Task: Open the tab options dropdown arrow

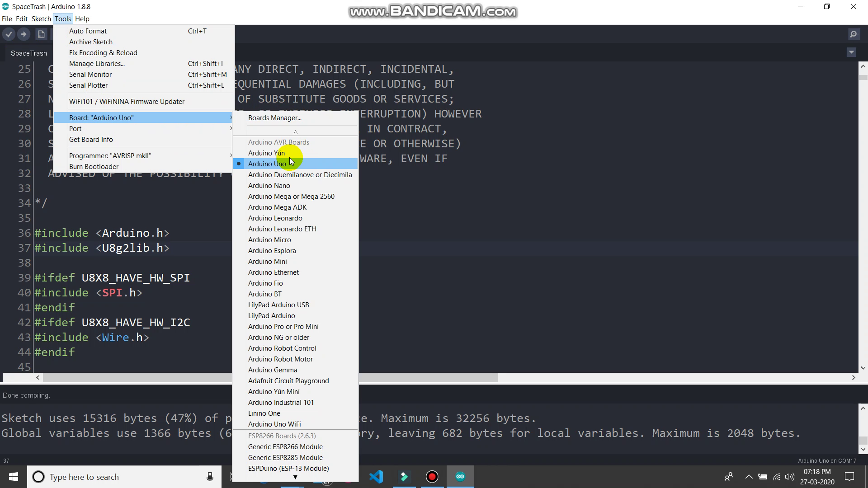Action: click(x=851, y=52)
